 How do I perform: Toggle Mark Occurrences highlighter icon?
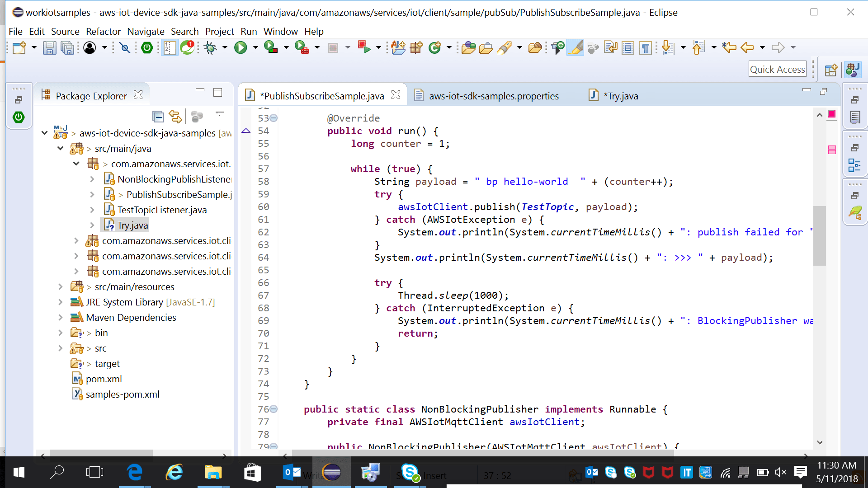(x=576, y=47)
